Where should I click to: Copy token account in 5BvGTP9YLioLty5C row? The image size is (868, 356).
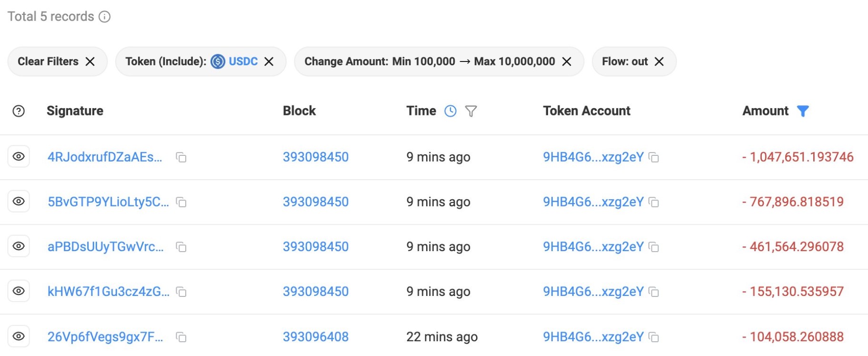[654, 203]
